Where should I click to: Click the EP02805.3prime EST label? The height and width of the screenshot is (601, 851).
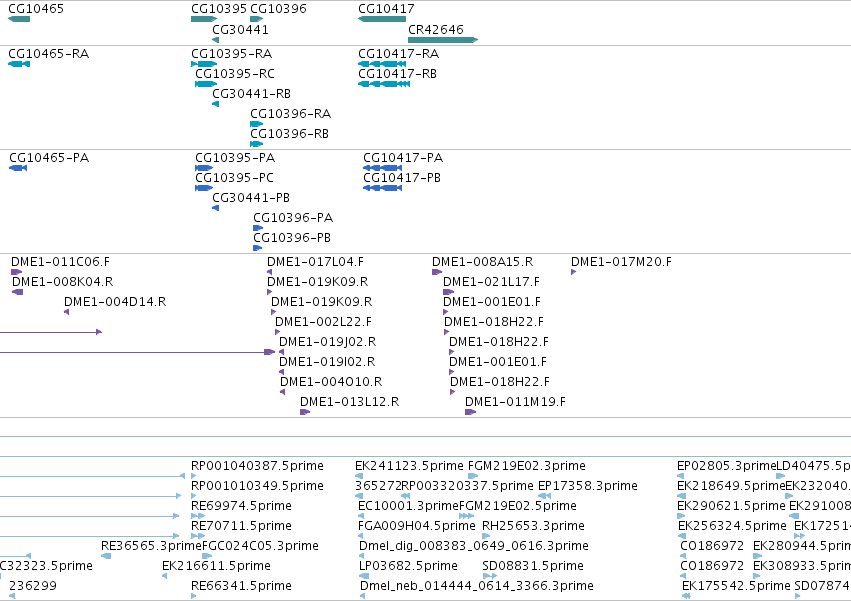point(727,466)
